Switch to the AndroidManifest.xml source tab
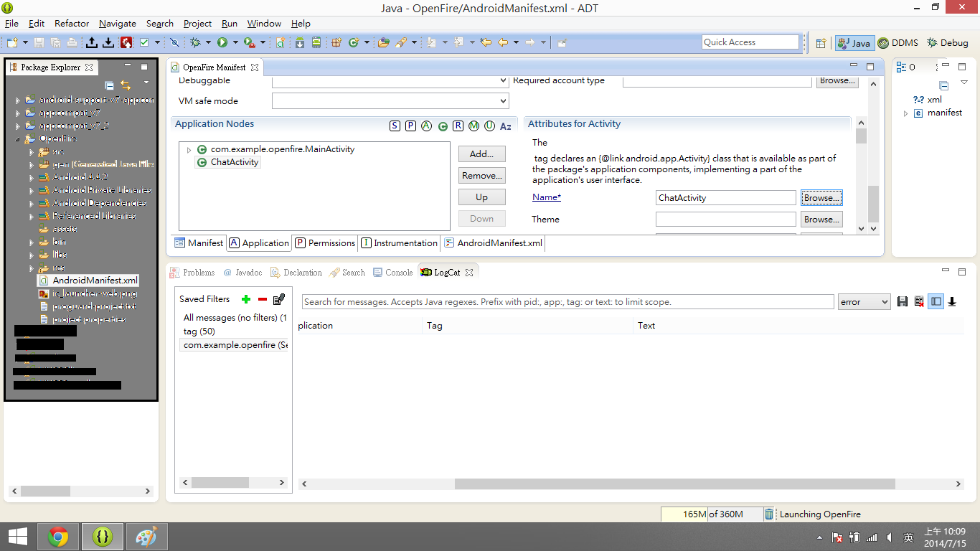The image size is (980, 551). tap(493, 243)
